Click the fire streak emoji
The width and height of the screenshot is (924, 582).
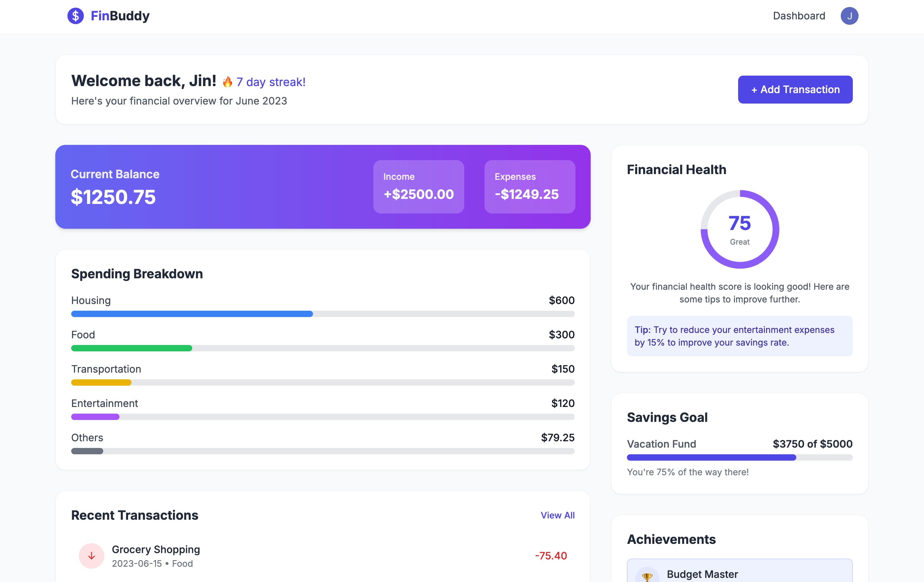(x=227, y=81)
